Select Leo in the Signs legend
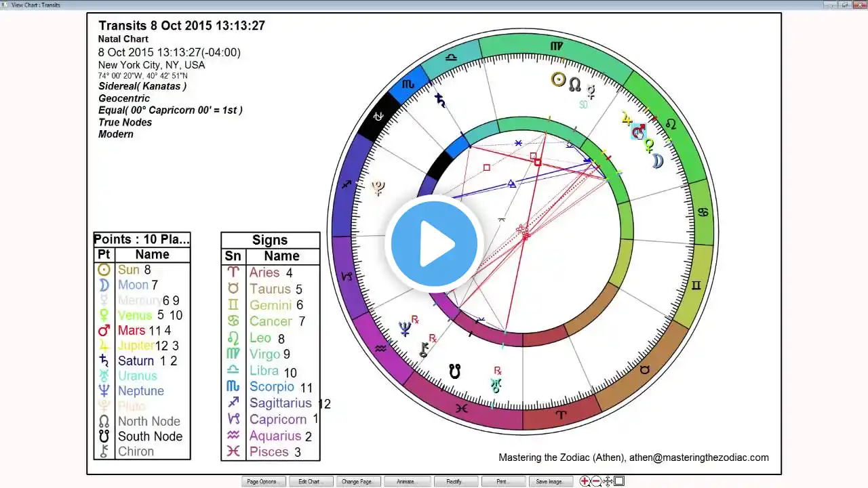The image size is (868, 488). (x=271, y=338)
